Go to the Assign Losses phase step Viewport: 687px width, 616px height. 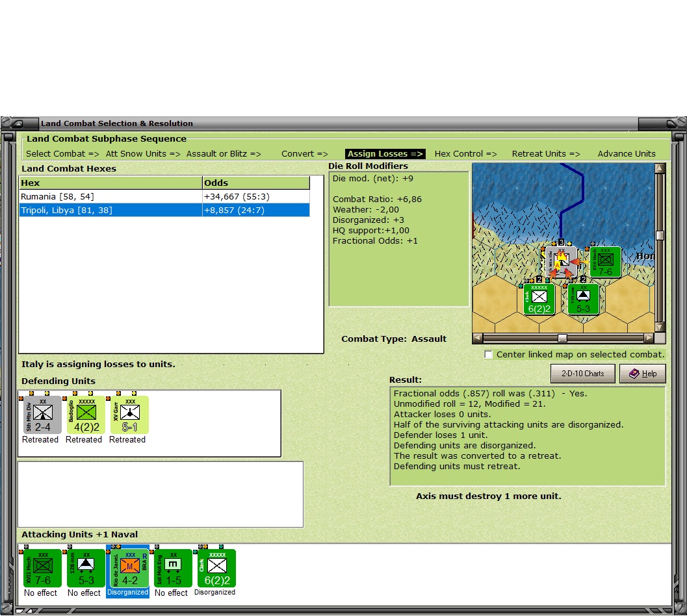385,153
